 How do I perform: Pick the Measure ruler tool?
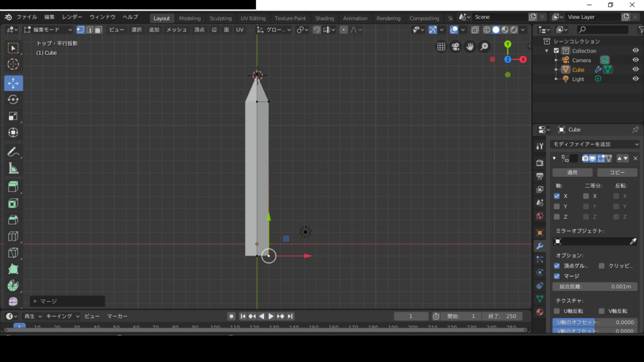click(13, 168)
